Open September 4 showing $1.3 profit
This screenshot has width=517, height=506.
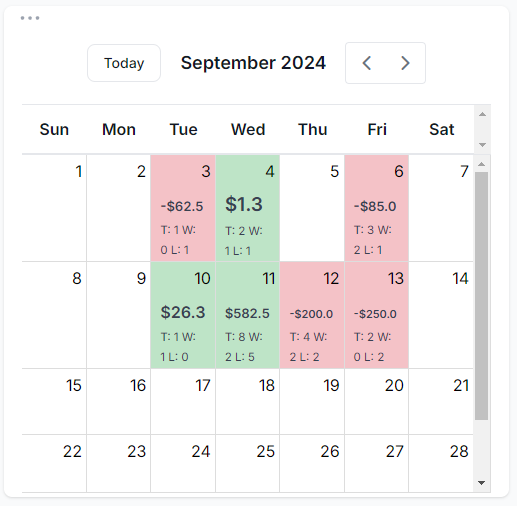pos(248,208)
